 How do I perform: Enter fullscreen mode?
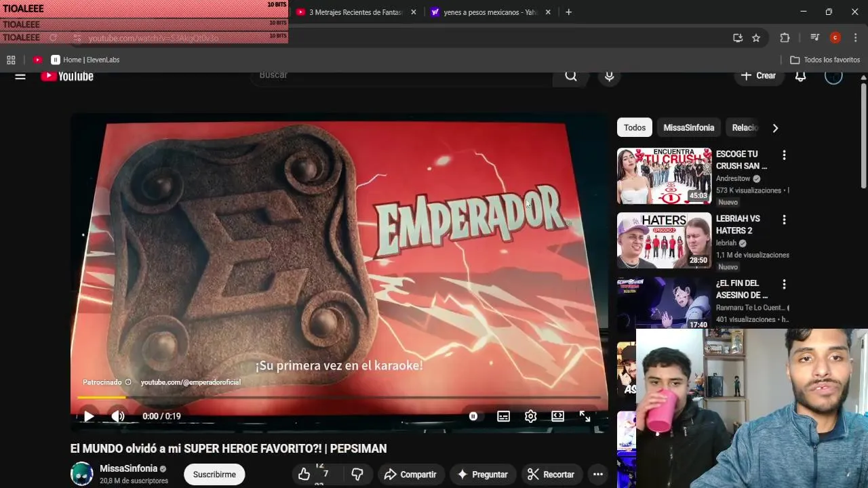coord(585,416)
